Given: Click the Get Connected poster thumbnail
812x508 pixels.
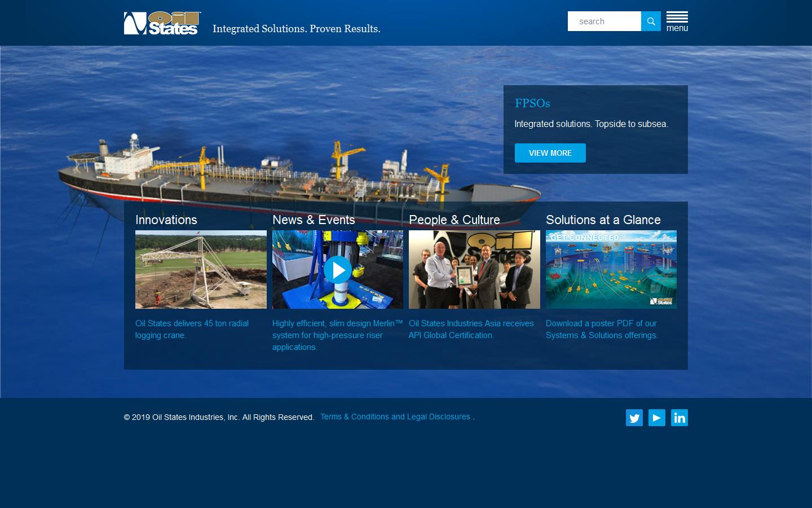Looking at the screenshot, I should (x=611, y=269).
